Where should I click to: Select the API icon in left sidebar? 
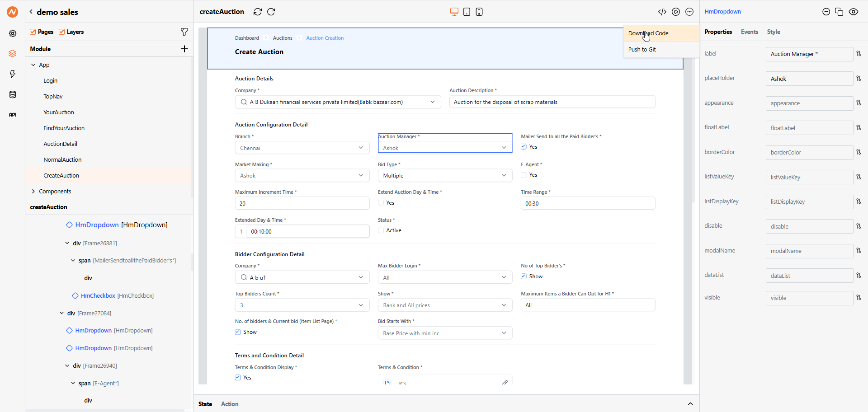12,115
